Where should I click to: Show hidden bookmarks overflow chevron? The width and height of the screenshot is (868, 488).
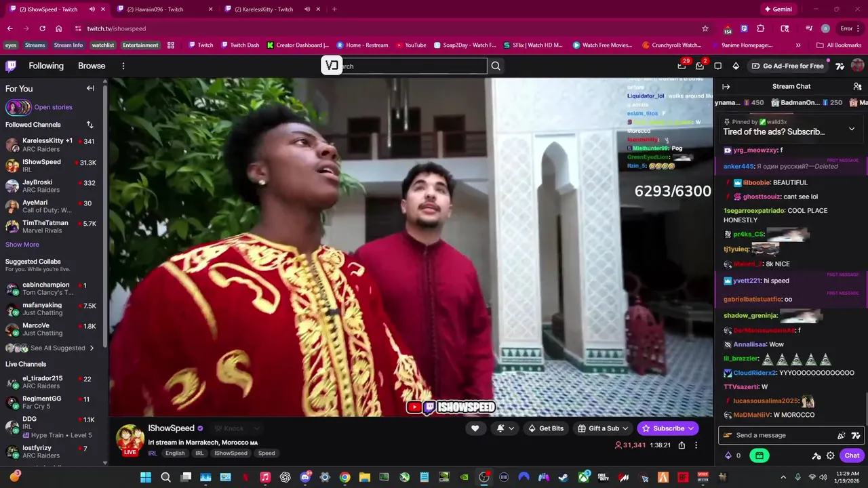798,45
